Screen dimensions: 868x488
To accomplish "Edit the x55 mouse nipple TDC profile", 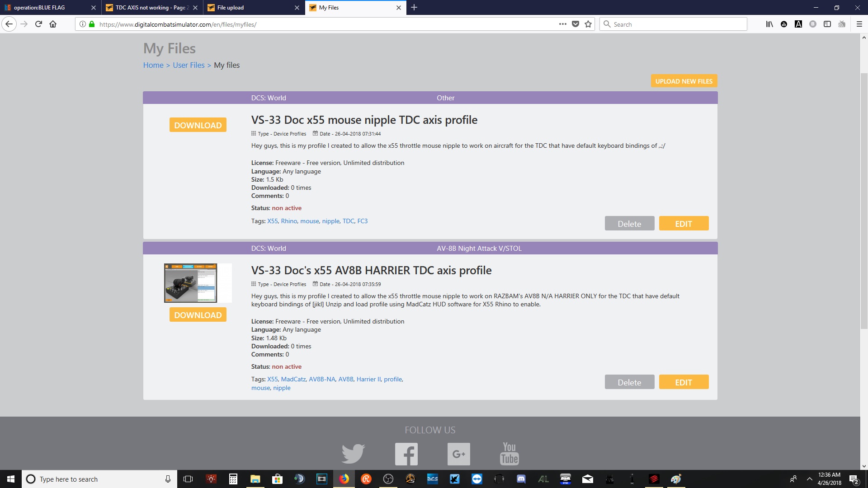I will coord(684,224).
